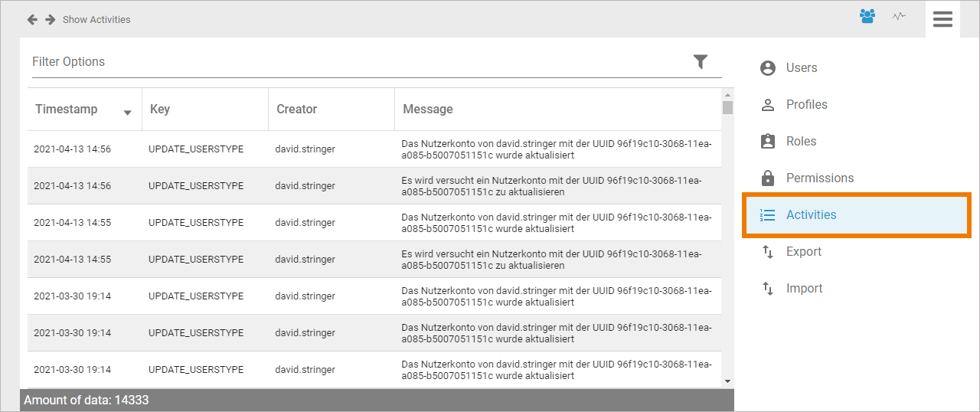Click the filter funnel icon
The image size is (980, 412).
[701, 62]
